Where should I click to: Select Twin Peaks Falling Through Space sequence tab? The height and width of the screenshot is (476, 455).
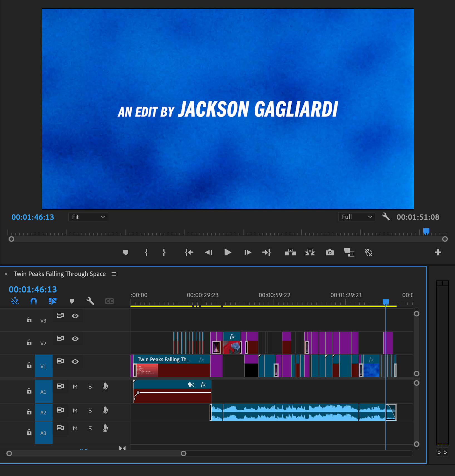pyautogui.click(x=60, y=274)
